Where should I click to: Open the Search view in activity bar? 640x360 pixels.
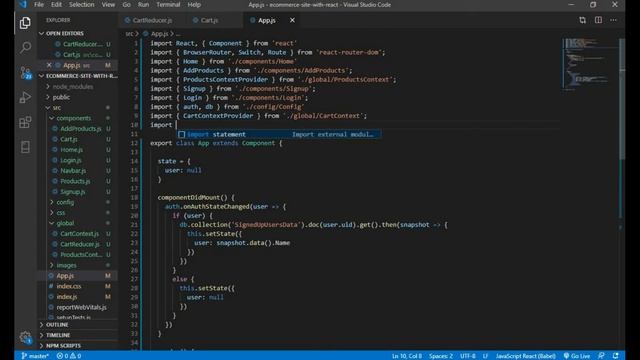[25, 48]
